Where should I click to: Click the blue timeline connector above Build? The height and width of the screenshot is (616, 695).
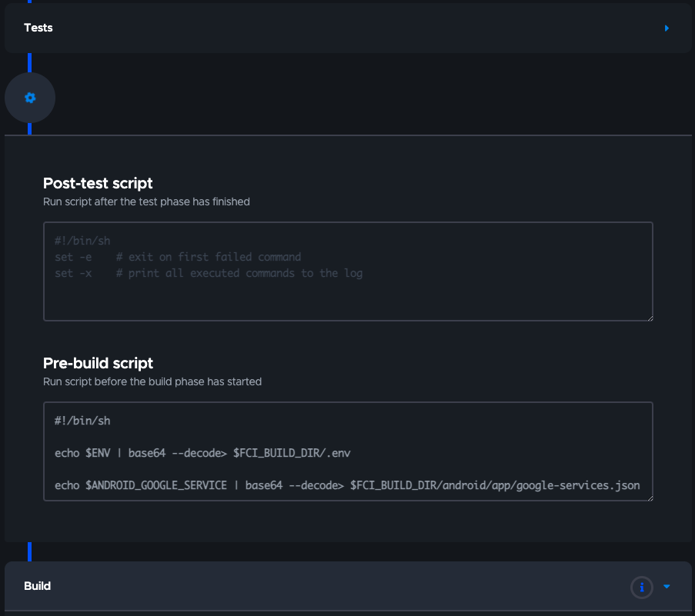(30, 551)
